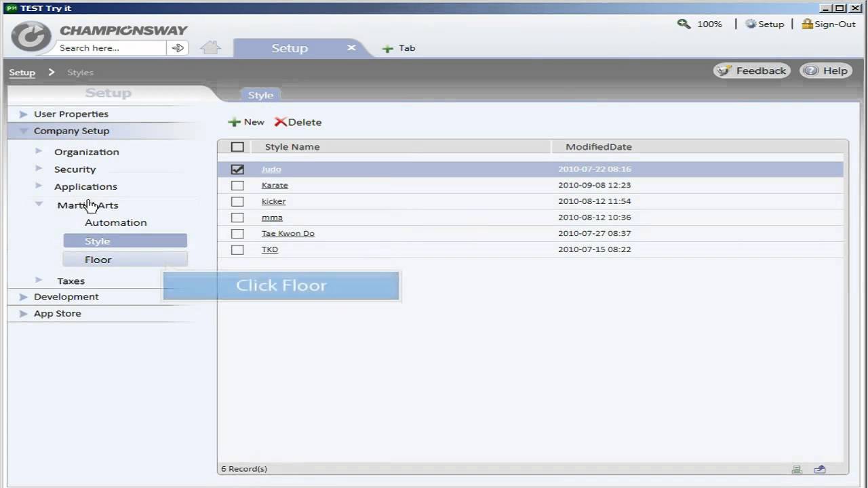Select Security in the sidebar
The width and height of the screenshot is (868, 488).
pos(75,169)
